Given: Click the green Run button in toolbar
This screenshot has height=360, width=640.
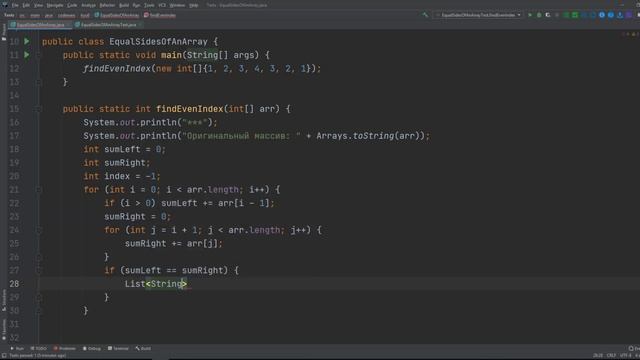Looking at the screenshot, I should [530, 15].
